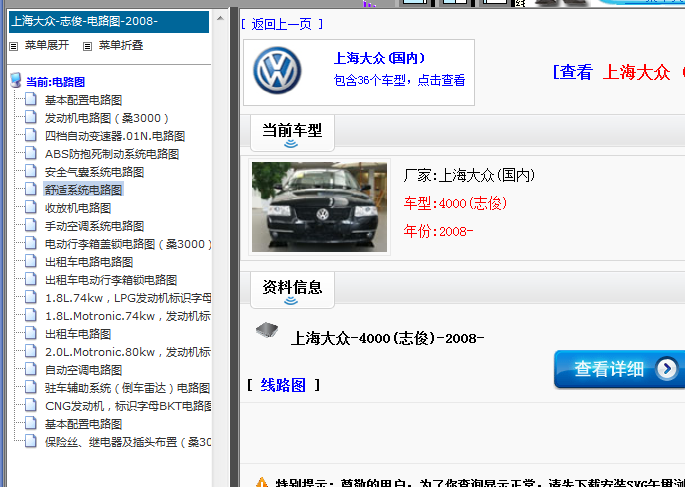Screen dimensions: 685x487
Task: Click document icon beside 四档自动变速器 item
Action: click(31, 135)
